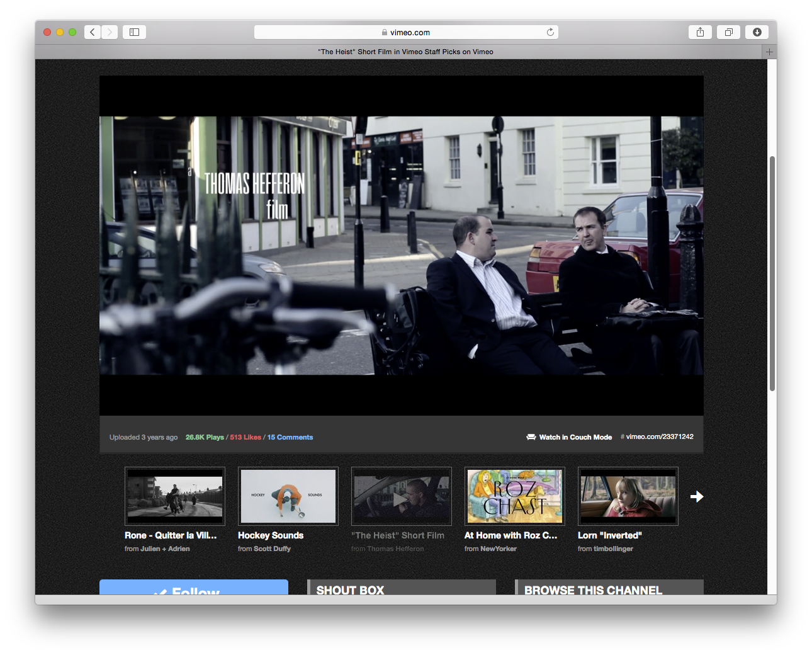Open the NewYorker profile link
812x655 pixels.
[x=499, y=549]
